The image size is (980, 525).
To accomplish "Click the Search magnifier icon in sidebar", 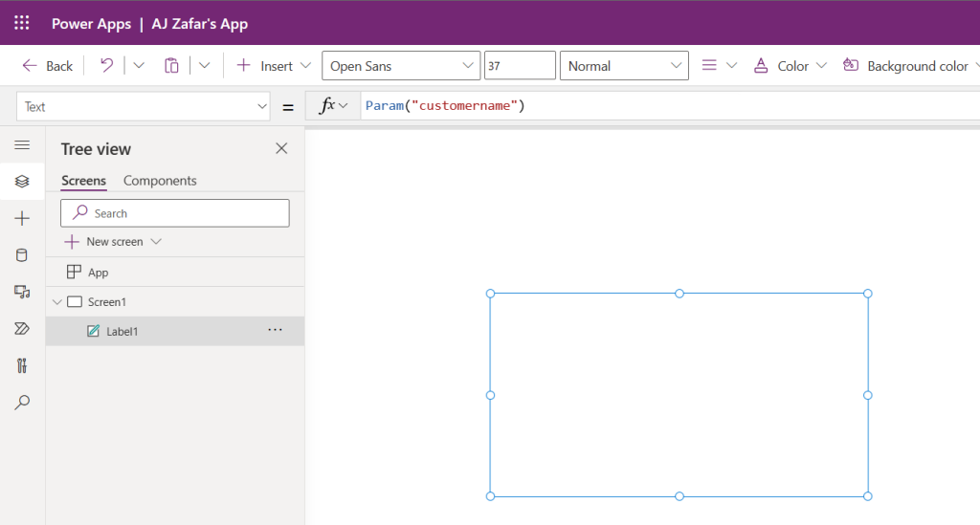I will pyautogui.click(x=22, y=403).
